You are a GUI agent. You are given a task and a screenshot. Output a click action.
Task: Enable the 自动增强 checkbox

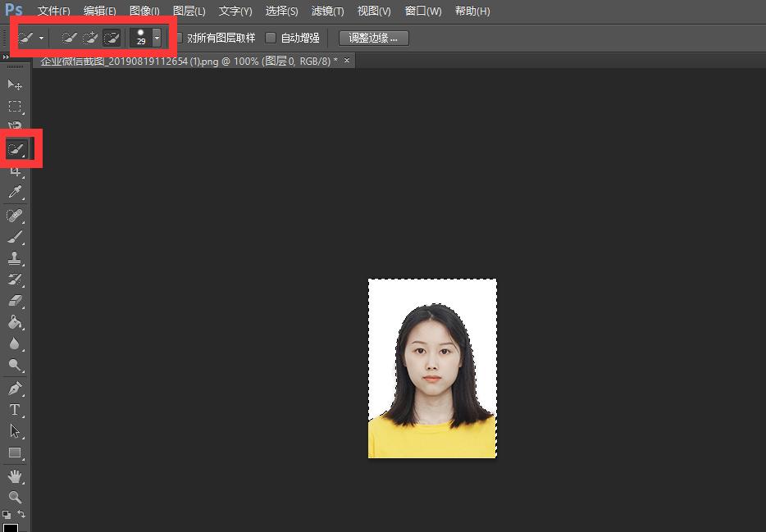pyautogui.click(x=271, y=38)
